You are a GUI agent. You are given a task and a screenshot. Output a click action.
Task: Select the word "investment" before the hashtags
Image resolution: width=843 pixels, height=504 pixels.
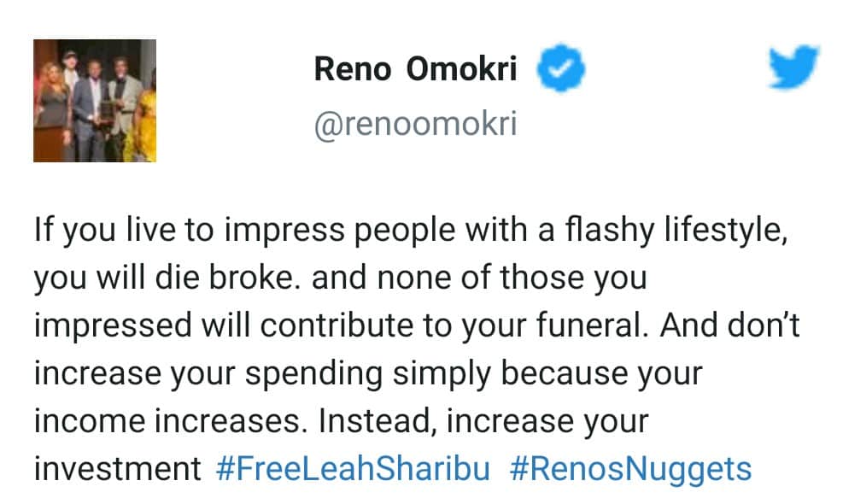[x=116, y=469]
